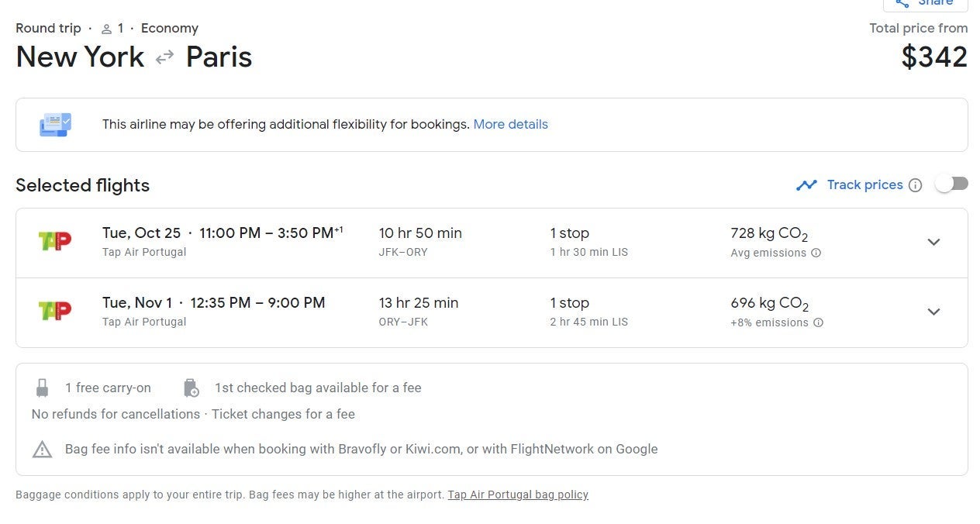The width and height of the screenshot is (980, 524).
Task: Click the bag fee warning triangle icon
Action: 43,449
